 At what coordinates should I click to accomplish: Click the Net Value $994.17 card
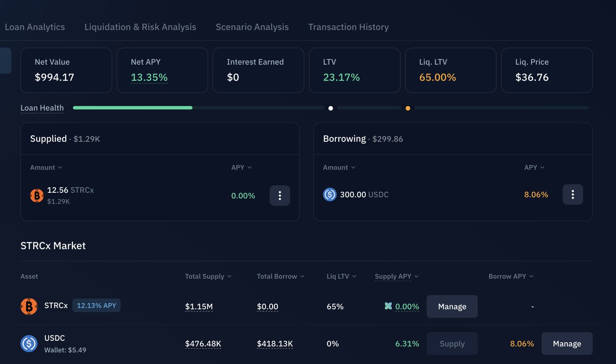(x=66, y=70)
